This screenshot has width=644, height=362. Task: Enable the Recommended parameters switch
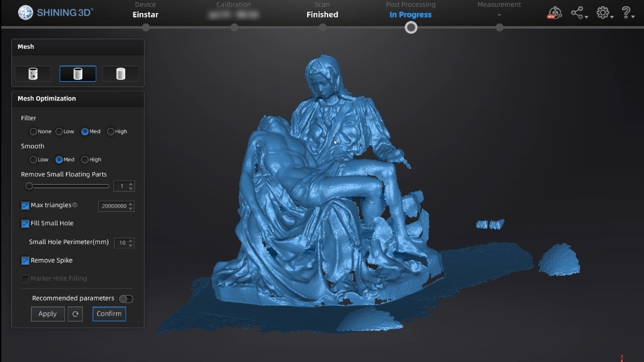[126, 299]
